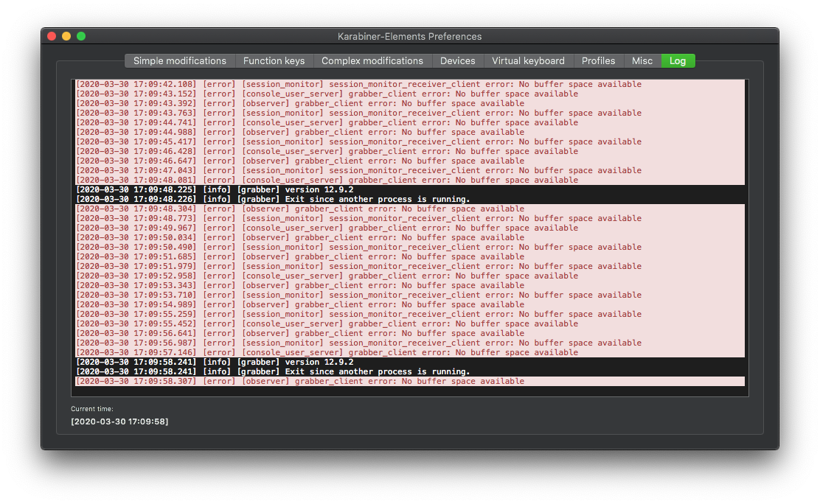View the Devices tab

click(458, 60)
